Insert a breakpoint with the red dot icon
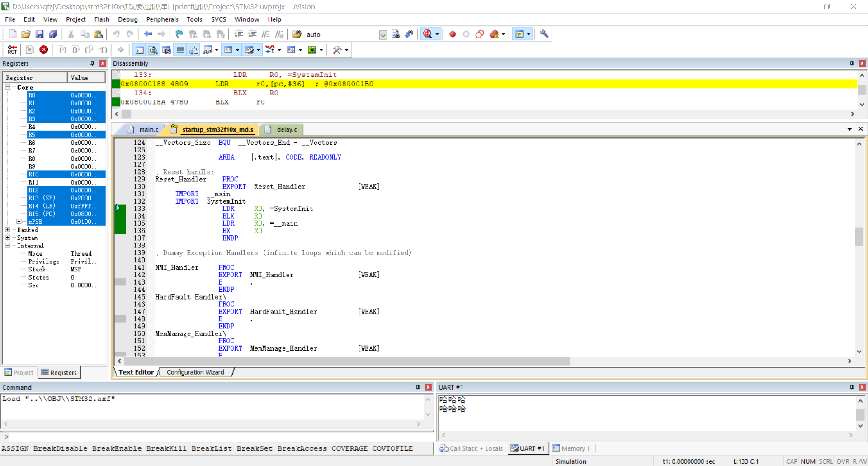 [x=452, y=34]
